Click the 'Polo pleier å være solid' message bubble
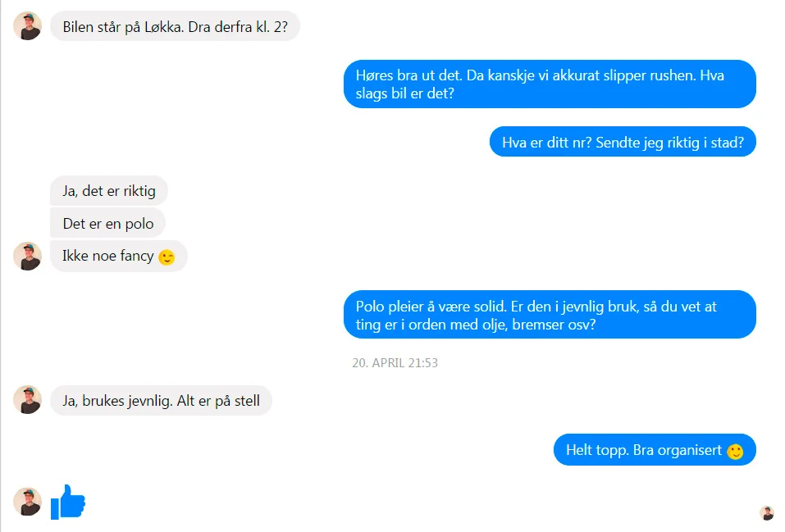The image size is (785, 532). pyautogui.click(x=550, y=315)
